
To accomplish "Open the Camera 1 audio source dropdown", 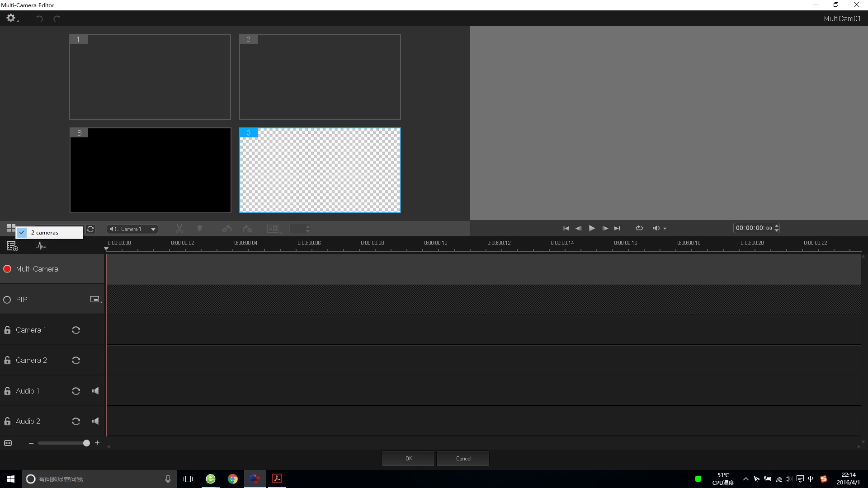I will 132,229.
